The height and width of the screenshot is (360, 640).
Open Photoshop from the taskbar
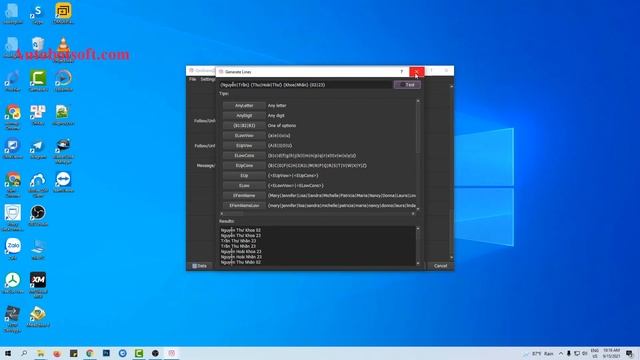click(x=106, y=353)
